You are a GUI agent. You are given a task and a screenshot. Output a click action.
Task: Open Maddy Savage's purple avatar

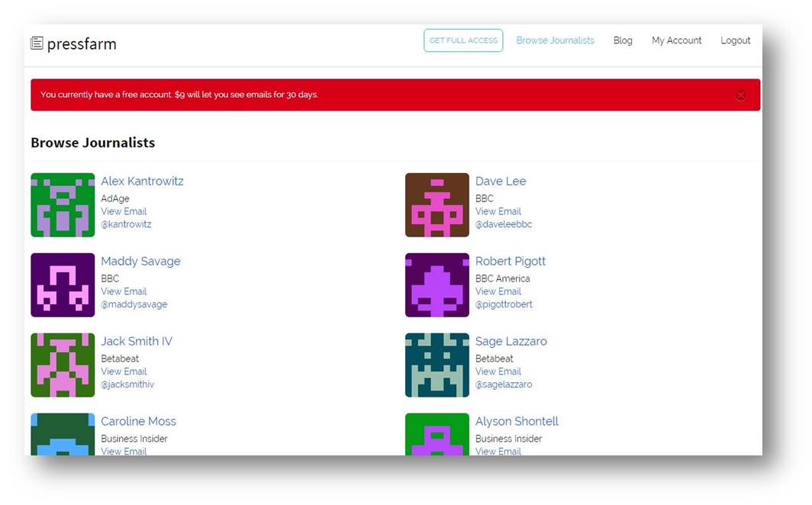coord(63,285)
